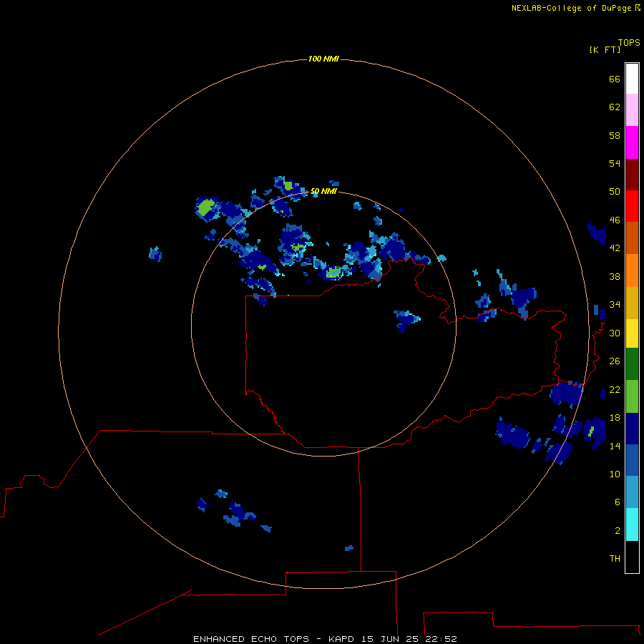644x644 pixels.
Task: Click the "38" legend value
Action: coord(615,276)
